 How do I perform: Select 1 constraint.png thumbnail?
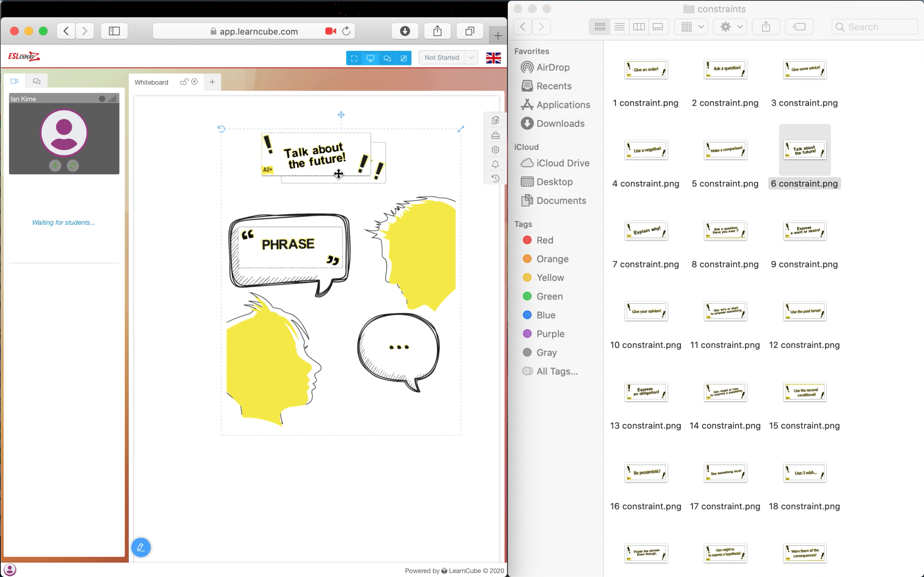646,69
